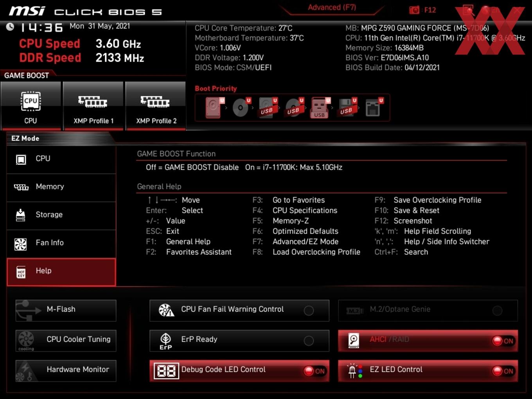Click the Ctrl+F: Search help entry

(401, 252)
